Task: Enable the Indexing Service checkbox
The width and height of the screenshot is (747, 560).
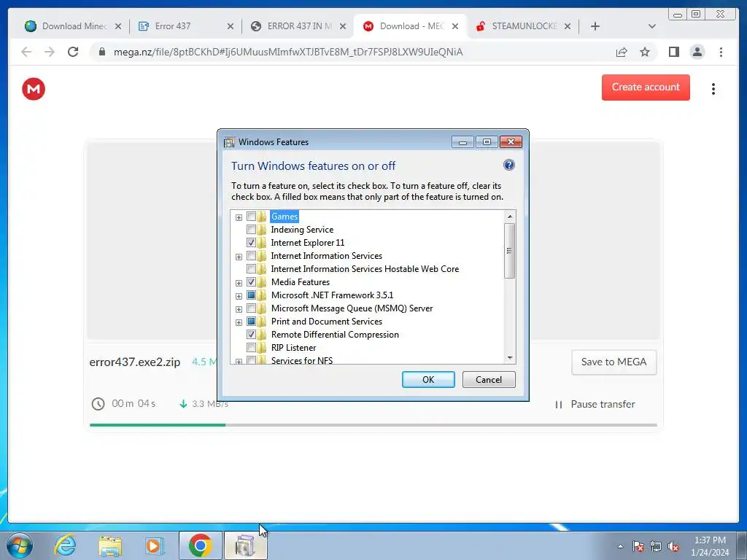Action: click(251, 230)
